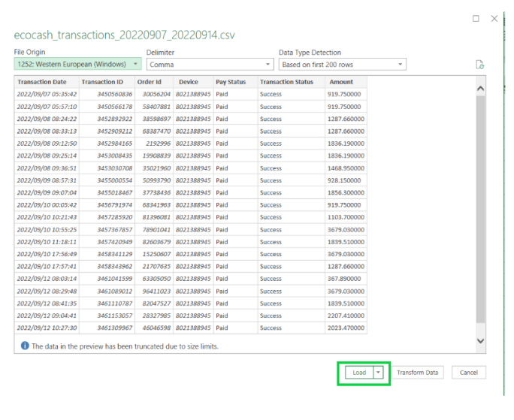
Task: Open the Data Type Detection dropdown
Action: click(x=342, y=65)
